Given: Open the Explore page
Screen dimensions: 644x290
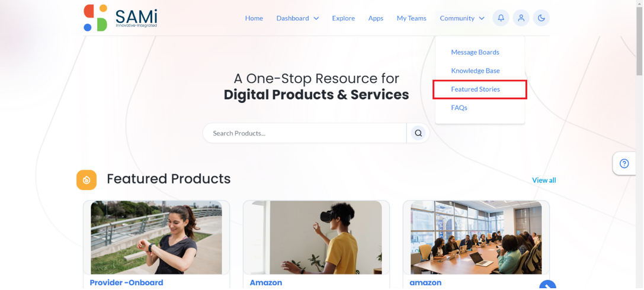Looking at the screenshot, I should (344, 18).
